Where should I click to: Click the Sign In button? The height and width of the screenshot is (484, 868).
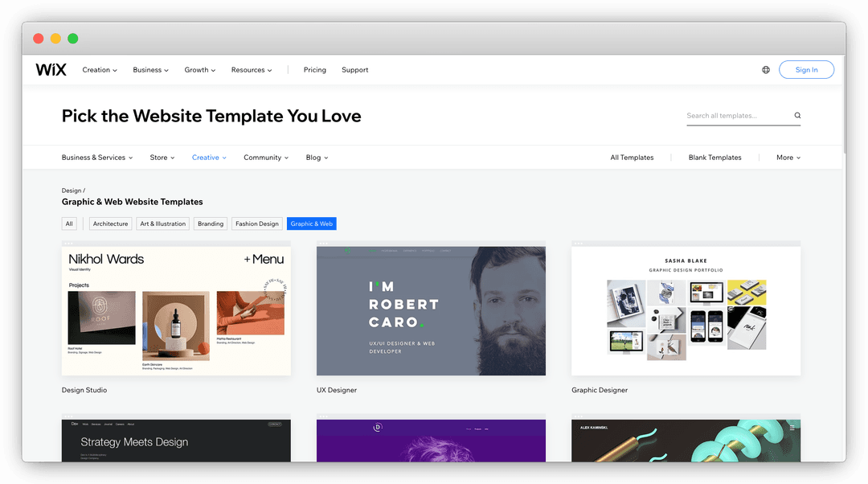pyautogui.click(x=806, y=70)
